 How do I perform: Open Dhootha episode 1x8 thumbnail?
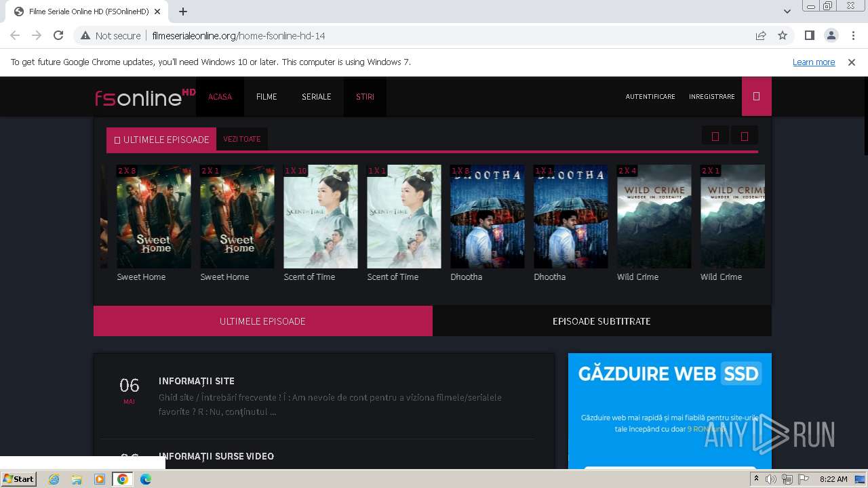pos(488,216)
